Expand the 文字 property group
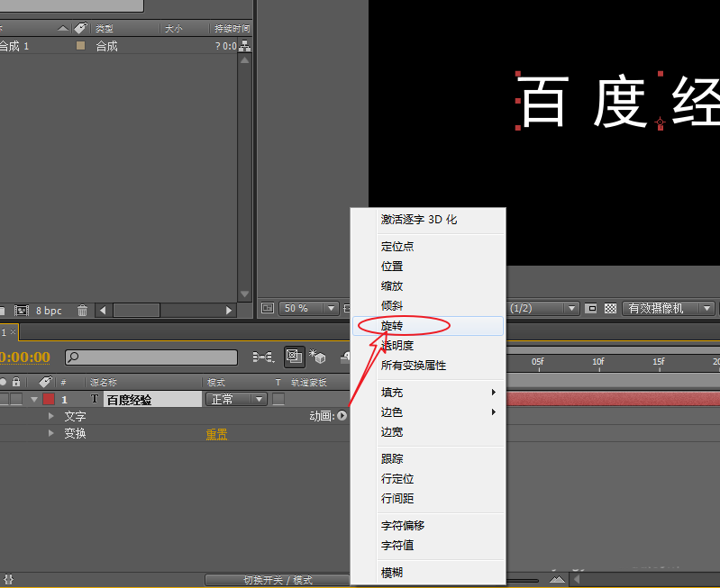Screen dimensions: 720x588 [x=51, y=416]
